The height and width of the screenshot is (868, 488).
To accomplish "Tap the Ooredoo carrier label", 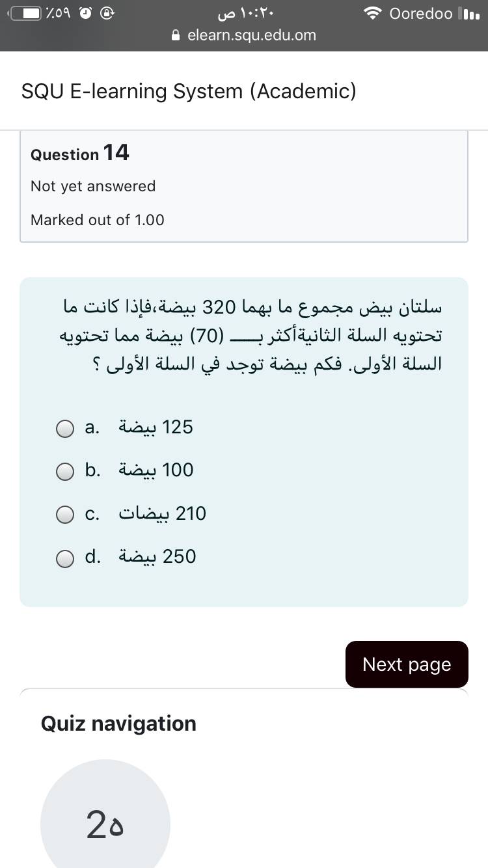I will [x=420, y=14].
